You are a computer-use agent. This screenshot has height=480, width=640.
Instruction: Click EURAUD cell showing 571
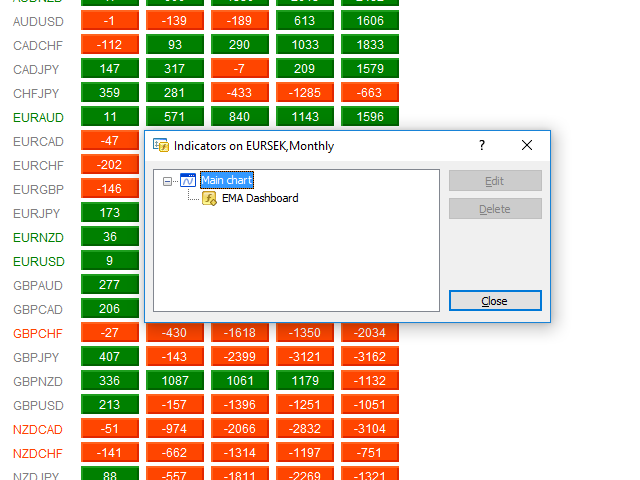pos(175,117)
